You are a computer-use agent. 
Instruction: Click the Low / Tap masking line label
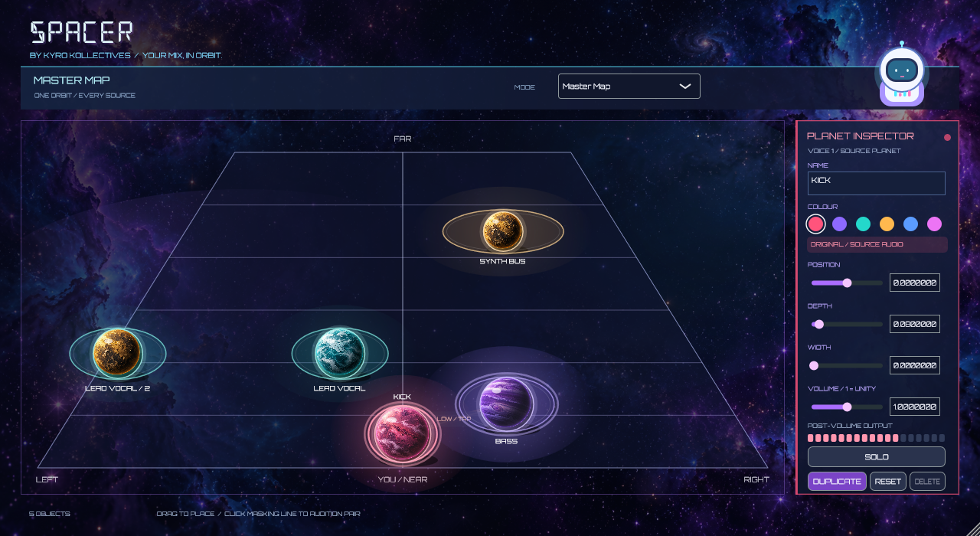453,419
